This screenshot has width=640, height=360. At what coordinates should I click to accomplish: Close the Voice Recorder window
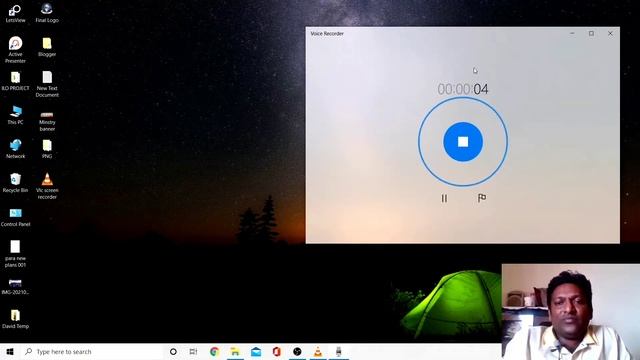(x=610, y=33)
